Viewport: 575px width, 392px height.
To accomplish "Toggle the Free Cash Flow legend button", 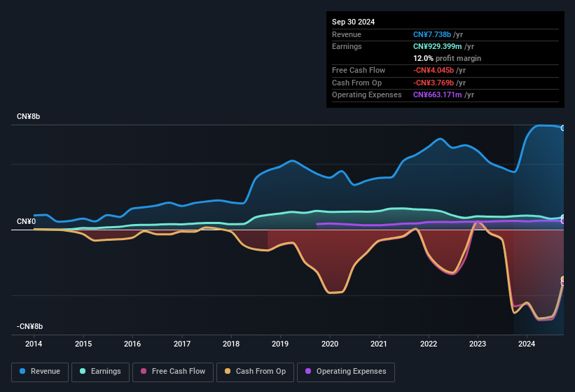I will 173,372.
